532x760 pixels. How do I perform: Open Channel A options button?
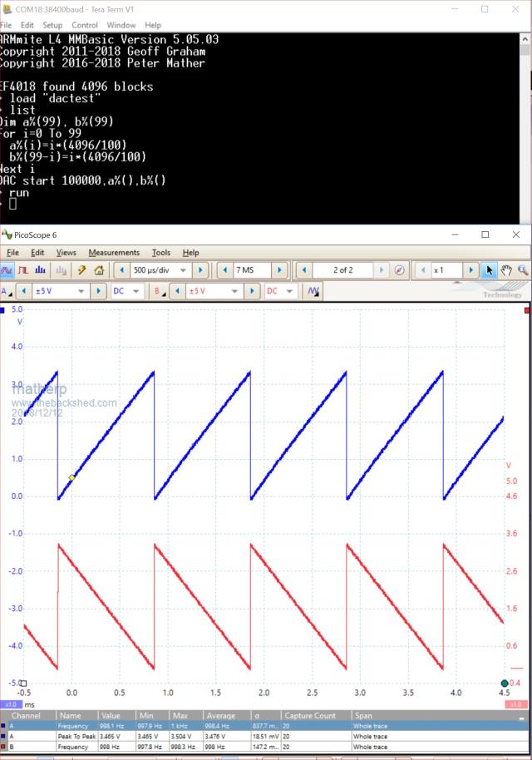click(x=9, y=292)
